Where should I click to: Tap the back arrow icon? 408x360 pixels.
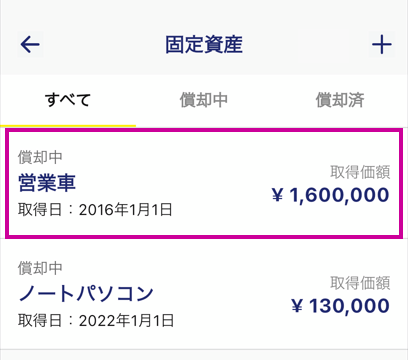click(30, 44)
